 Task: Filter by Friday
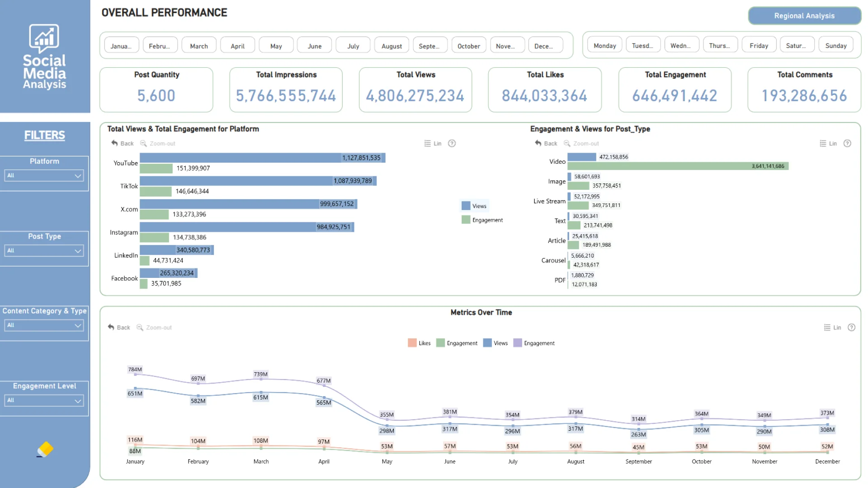pos(759,45)
